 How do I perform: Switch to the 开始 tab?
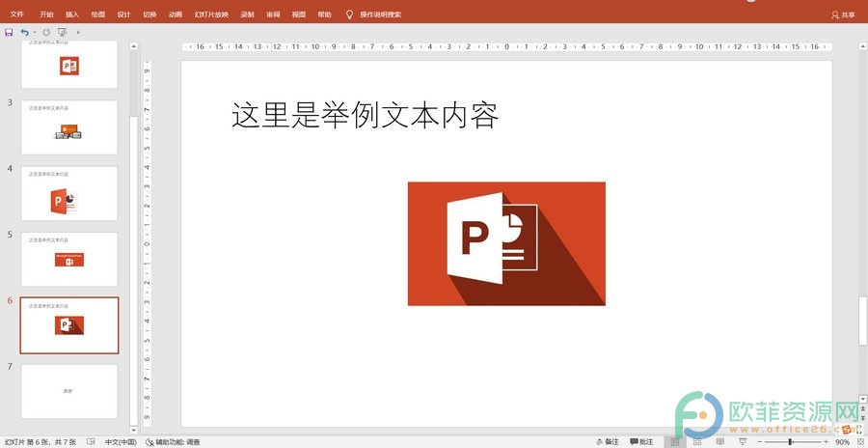pos(46,15)
